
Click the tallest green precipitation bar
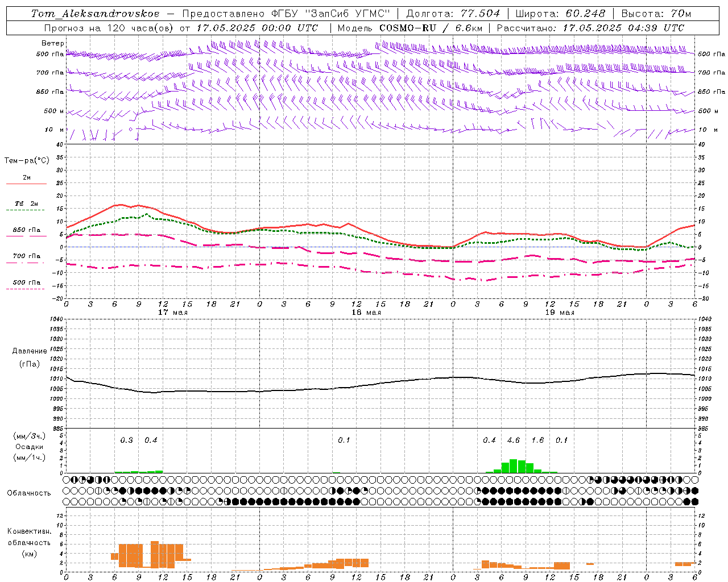click(513, 466)
